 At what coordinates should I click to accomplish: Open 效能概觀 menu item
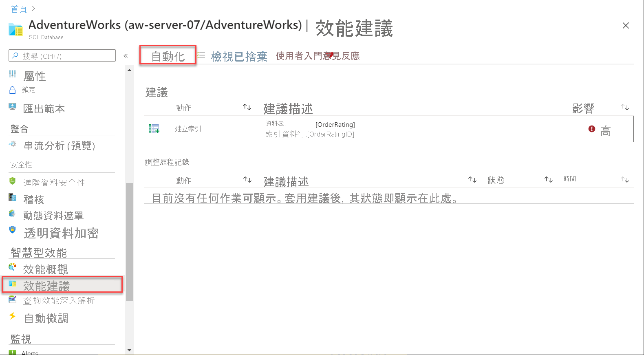click(x=46, y=269)
